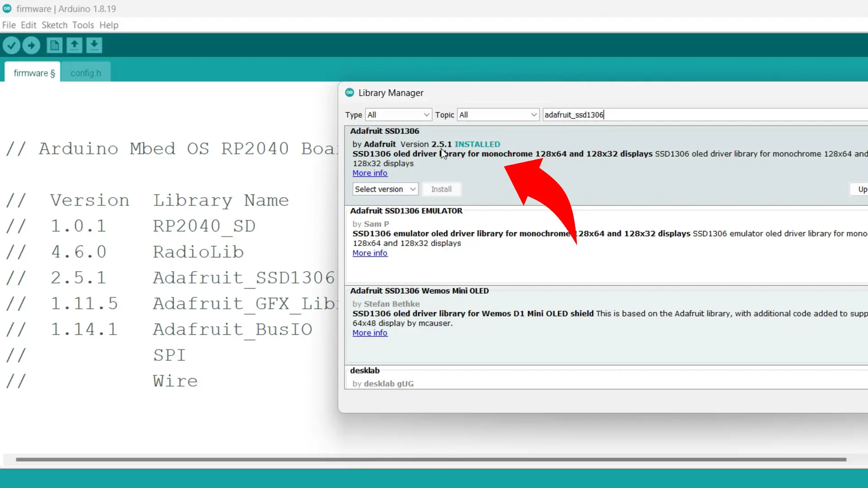Click the Install button for Adafruit SSD1306
868x488 pixels.
(x=441, y=189)
